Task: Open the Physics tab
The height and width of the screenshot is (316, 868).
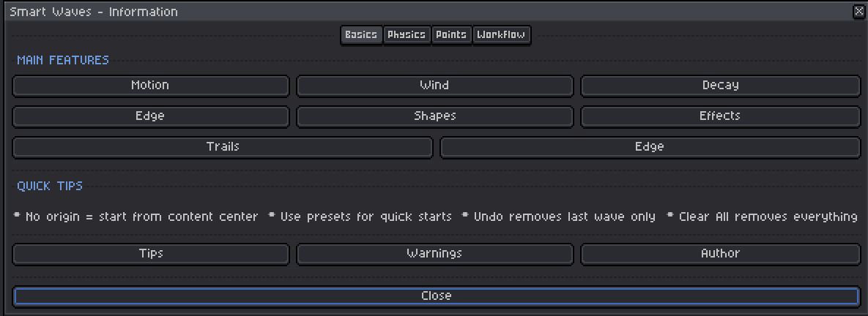Action: [407, 35]
